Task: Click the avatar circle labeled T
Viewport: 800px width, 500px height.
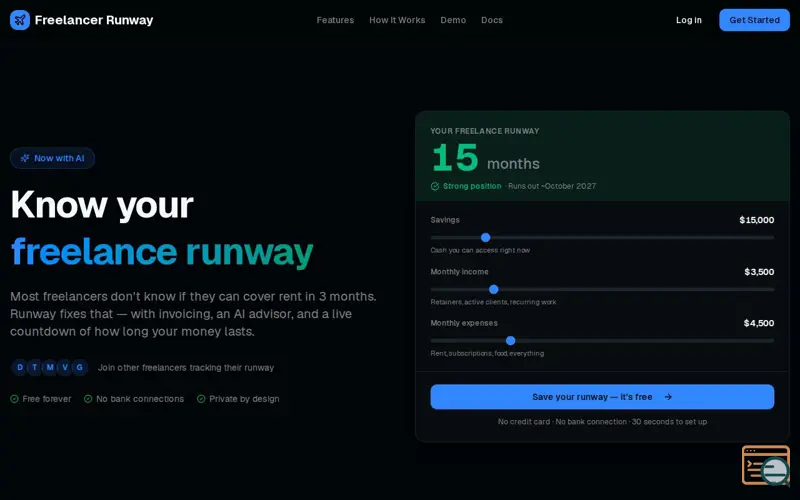Action: coord(35,367)
